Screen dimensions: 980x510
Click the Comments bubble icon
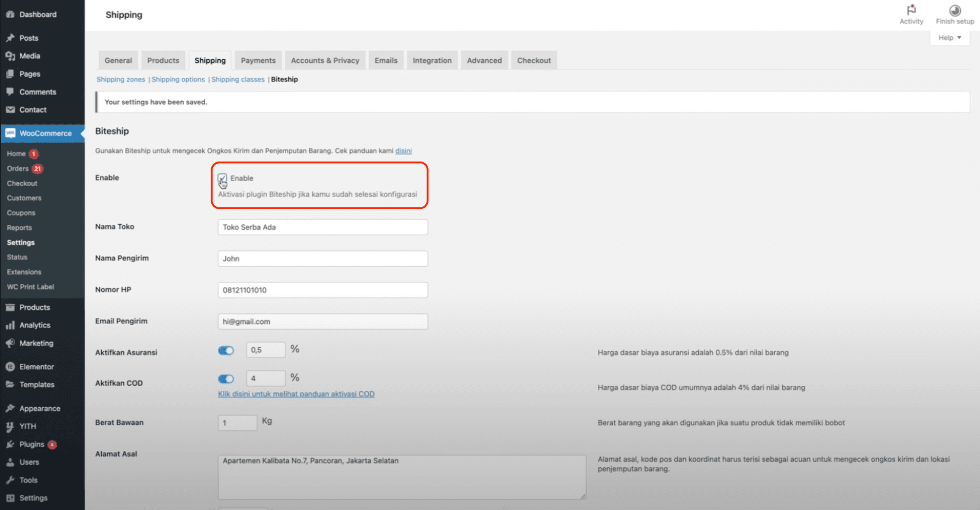(10, 91)
